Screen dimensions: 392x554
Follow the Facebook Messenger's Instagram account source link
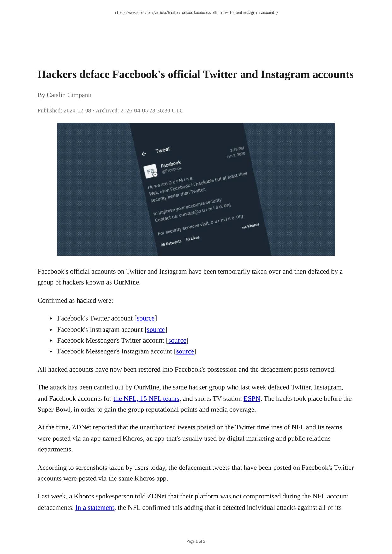(x=185, y=351)
